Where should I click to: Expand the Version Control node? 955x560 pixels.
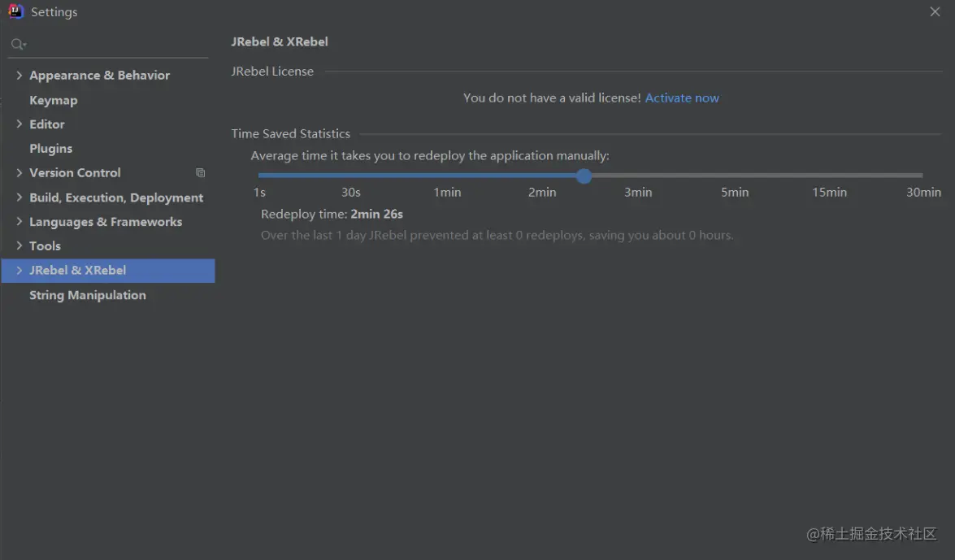tap(19, 172)
